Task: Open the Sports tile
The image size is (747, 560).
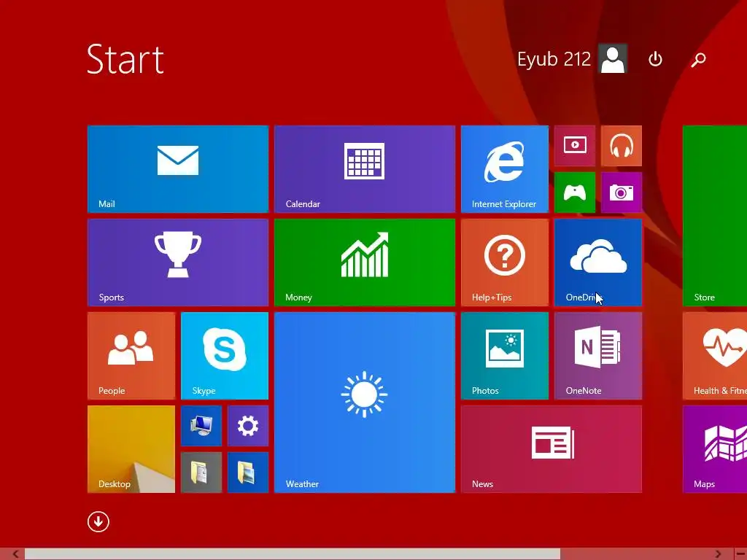Action: (x=178, y=262)
